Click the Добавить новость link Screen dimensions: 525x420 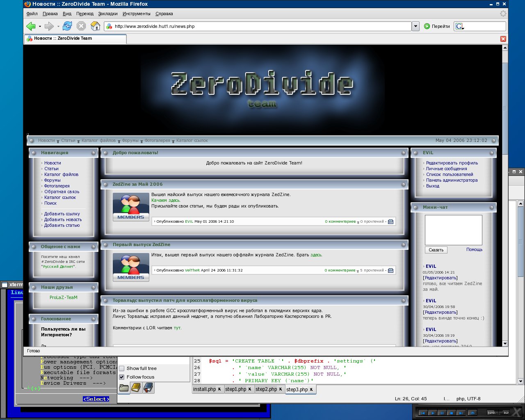point(63,219)
